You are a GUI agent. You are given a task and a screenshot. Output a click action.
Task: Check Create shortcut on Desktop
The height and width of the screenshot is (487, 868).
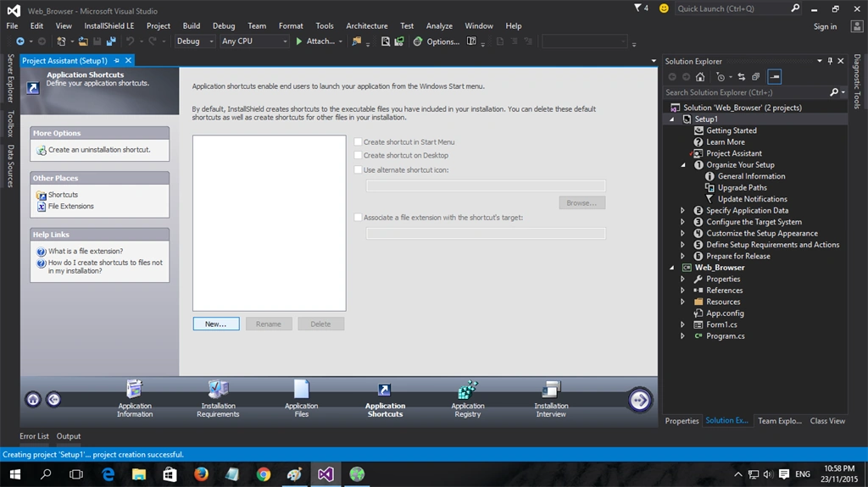pos(359,156)
